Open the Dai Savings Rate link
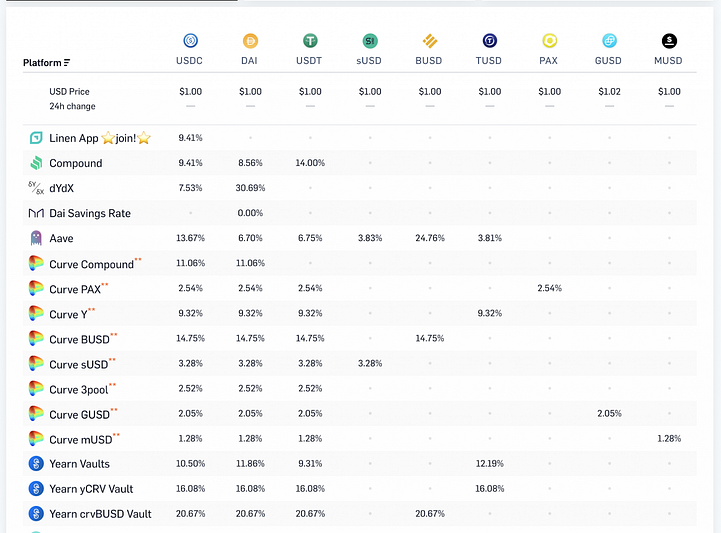This screenshot has height=533, width=721. (90, 213)
